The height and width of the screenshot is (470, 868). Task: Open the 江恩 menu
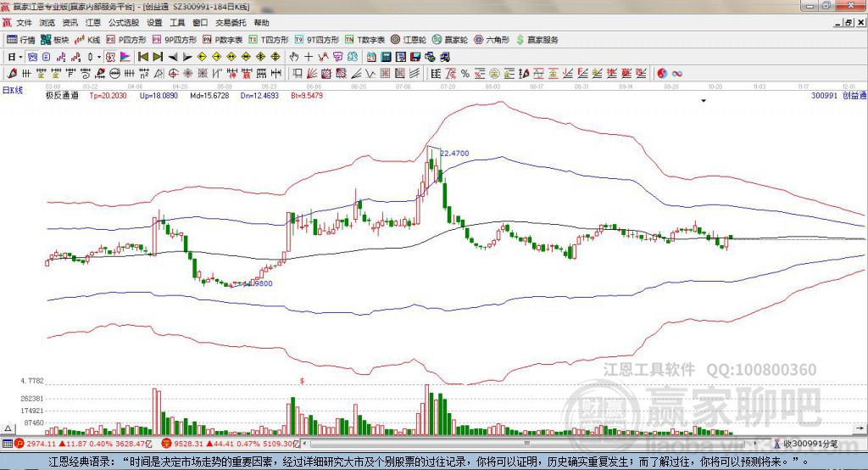tap(93, 23)
